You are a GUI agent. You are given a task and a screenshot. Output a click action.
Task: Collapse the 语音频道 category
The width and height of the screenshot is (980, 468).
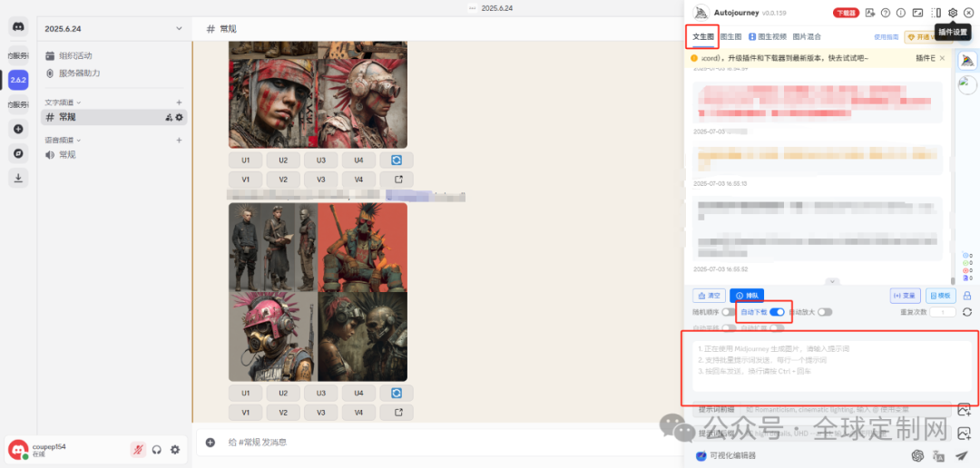pos(63,141)
